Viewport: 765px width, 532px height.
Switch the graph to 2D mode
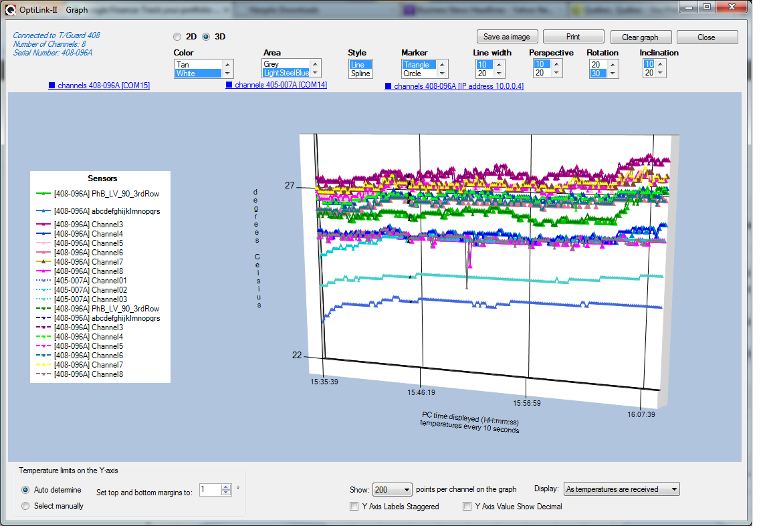click(177, 37)
